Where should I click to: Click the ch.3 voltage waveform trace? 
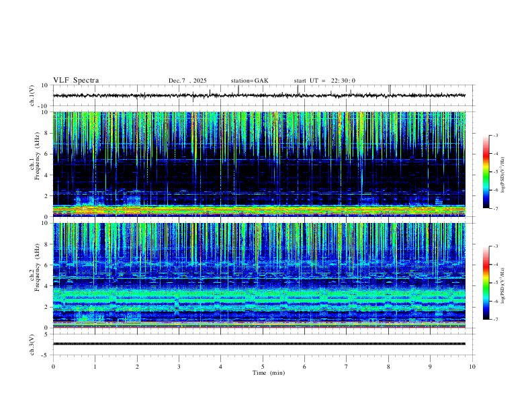(x=259, y=344)
